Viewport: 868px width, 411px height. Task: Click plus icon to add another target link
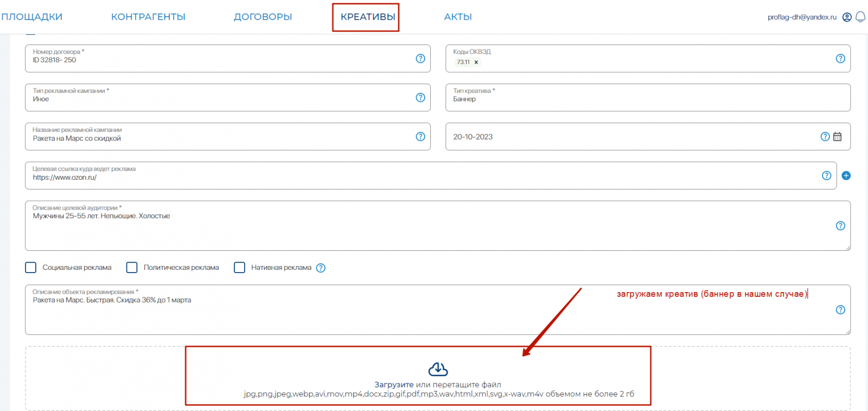tap(846, 175)
